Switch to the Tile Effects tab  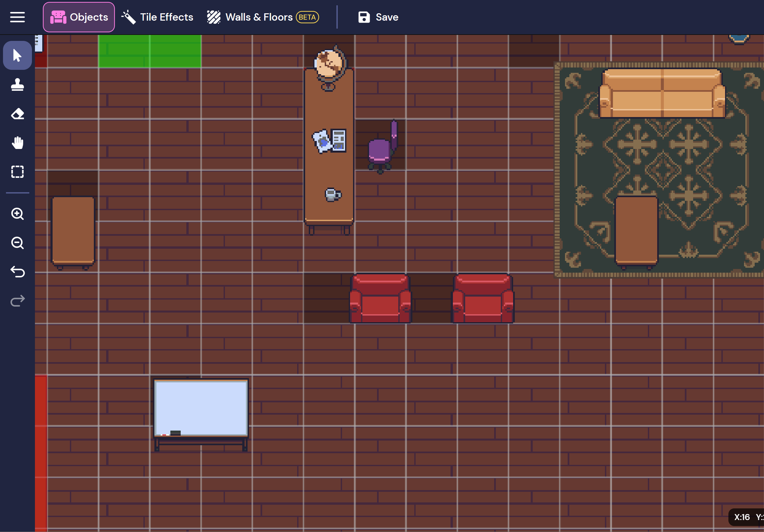pos(157,17)
